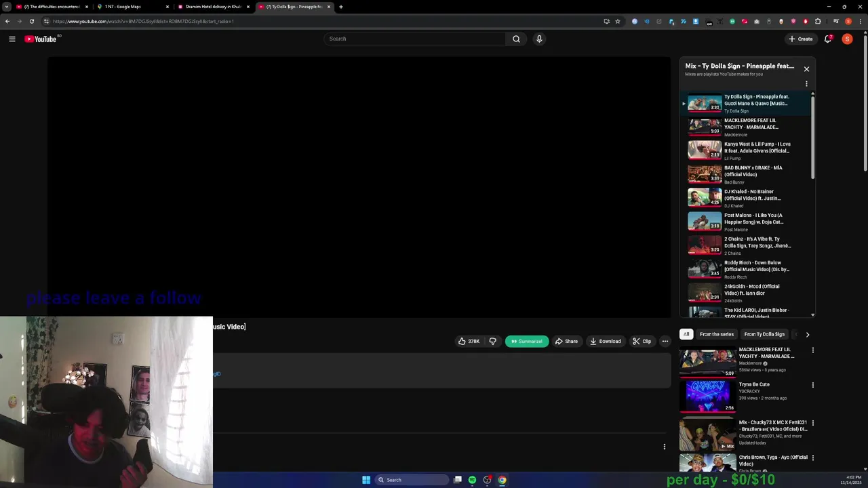Open Tryna Be Cute video thumbnail
The height and width of the screenshot is (488, 868).
(708, 396)
